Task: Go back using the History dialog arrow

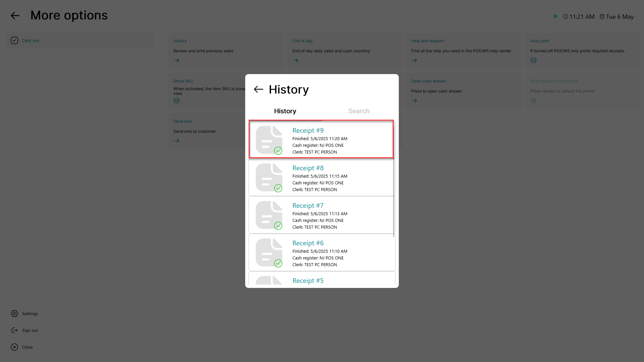Action: [258, 89]
